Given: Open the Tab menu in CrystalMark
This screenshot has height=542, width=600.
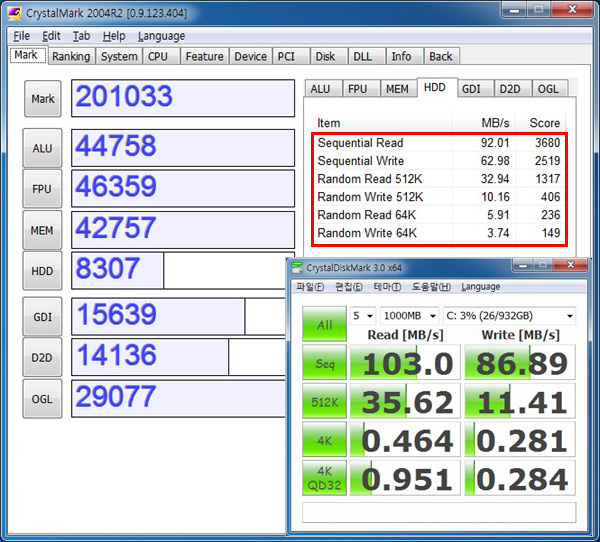Looking at the screenshot, I should point(82,36).
